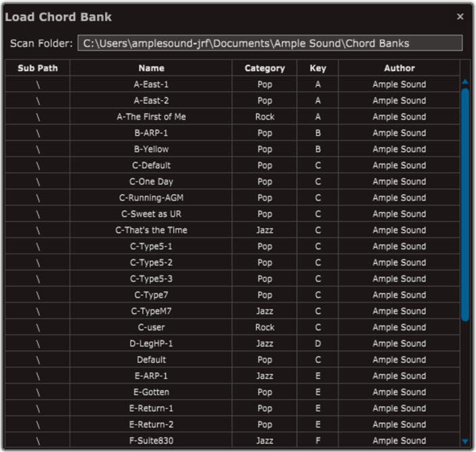The height and width of the screenshot is (452, 476).
Task: Click Ample Sound author in A-East-1 row
Action: (x=399, y=85)
